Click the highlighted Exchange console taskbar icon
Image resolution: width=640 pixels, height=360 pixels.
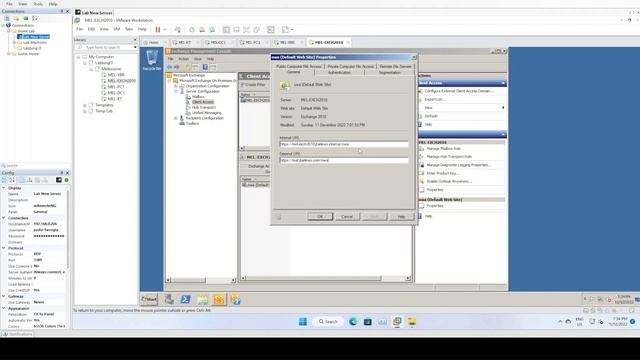219,300
